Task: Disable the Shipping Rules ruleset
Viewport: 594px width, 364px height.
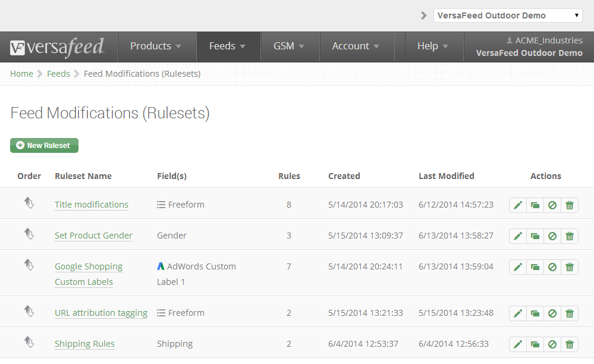Action: (x=552, y=345)
